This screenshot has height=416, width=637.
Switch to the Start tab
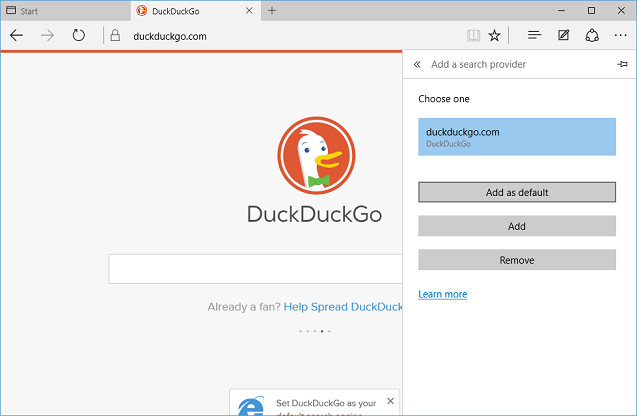coord(65,11)
